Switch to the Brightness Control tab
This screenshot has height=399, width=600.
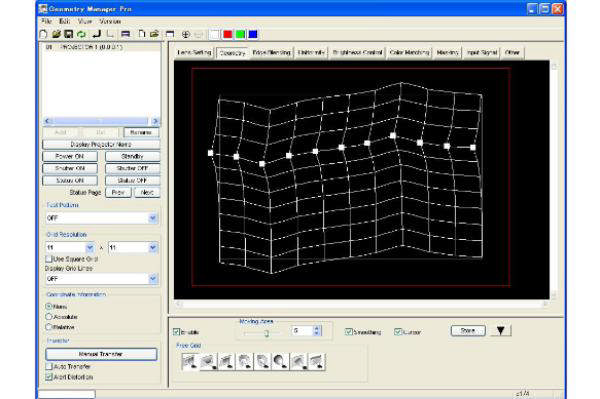pyautogui.click(x=357, y=52)
